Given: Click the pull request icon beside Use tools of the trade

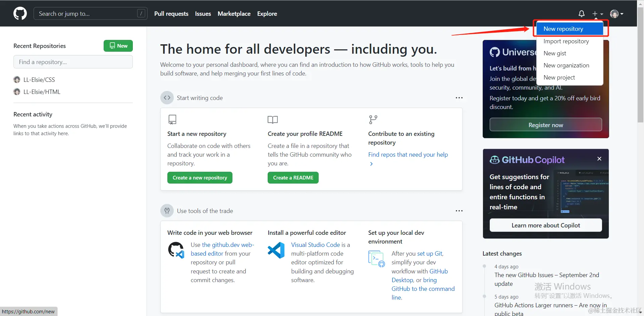Looking at the screenshot, I should tap(167, 211).
